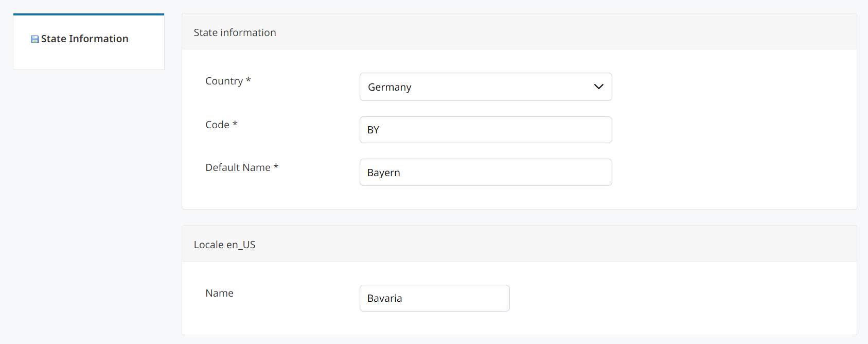Click the selected value Germany in Country selector
Image resolution: width=868 pixels, height=344 pixels.
389,87
